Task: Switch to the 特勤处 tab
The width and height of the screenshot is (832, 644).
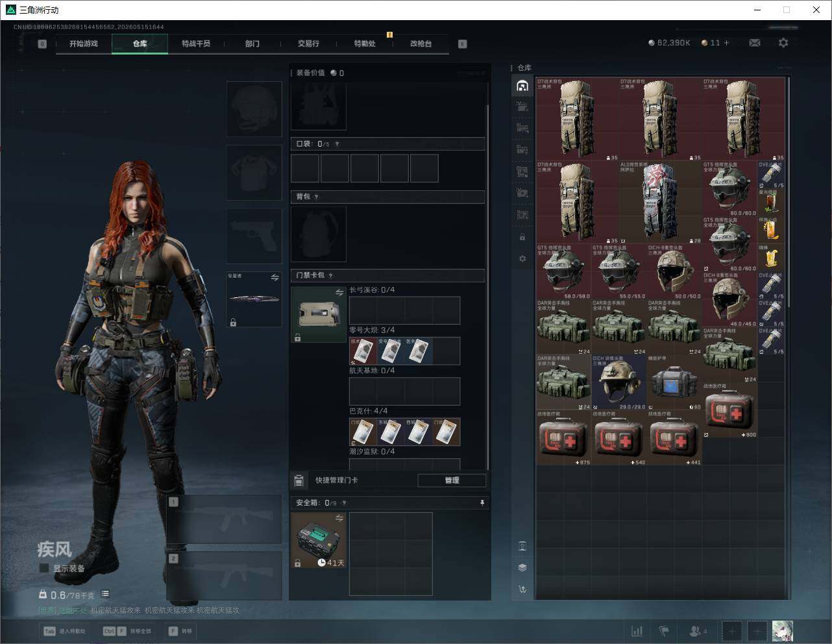Action: [x=365, y=43]
